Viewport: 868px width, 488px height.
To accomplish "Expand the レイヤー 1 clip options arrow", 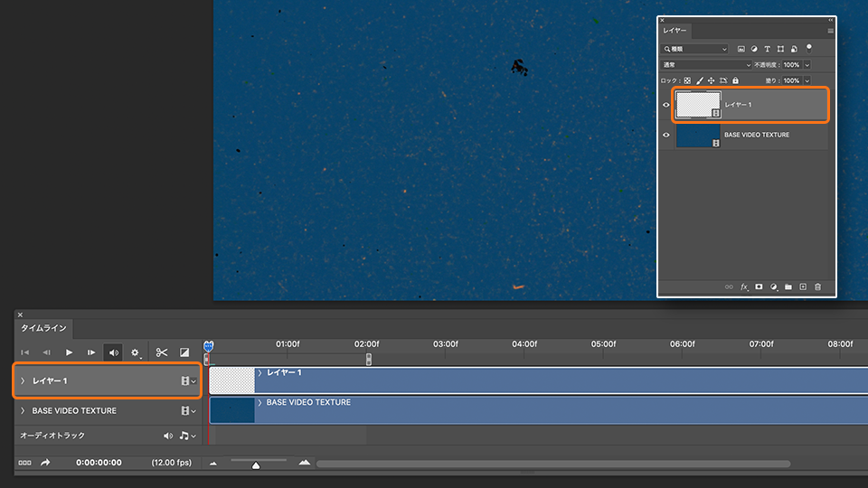I will click(259, 373).
